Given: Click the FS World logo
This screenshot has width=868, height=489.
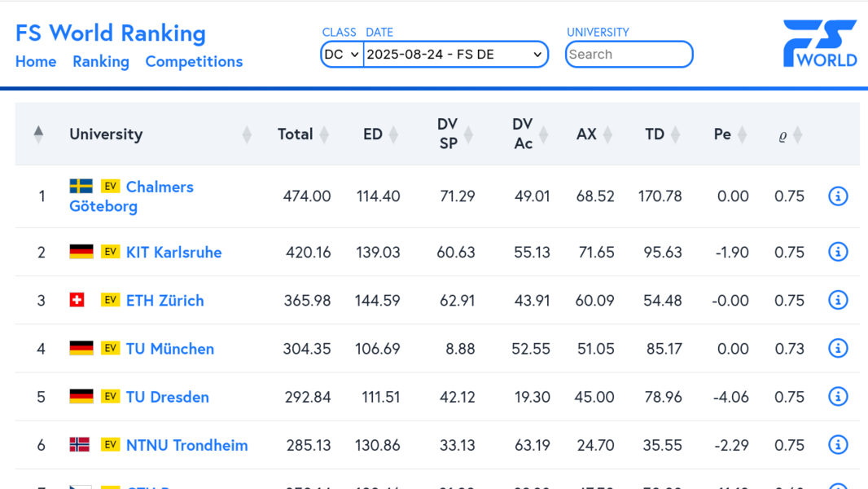Looking at the screenshot, I should [x=819, y=44].
